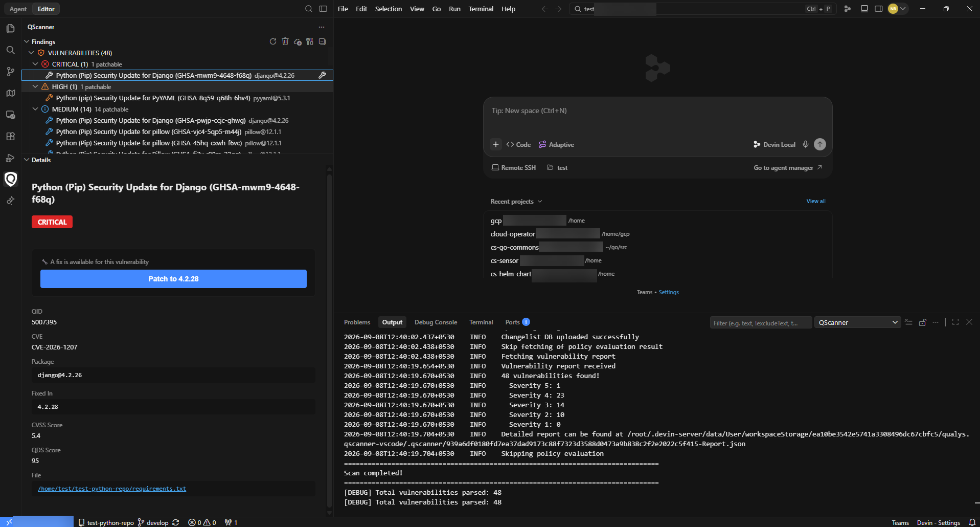The width and height of the screenshot is (980, 527).
Task: Open the Extensions icon in activity bar
Action: [10, 136]
